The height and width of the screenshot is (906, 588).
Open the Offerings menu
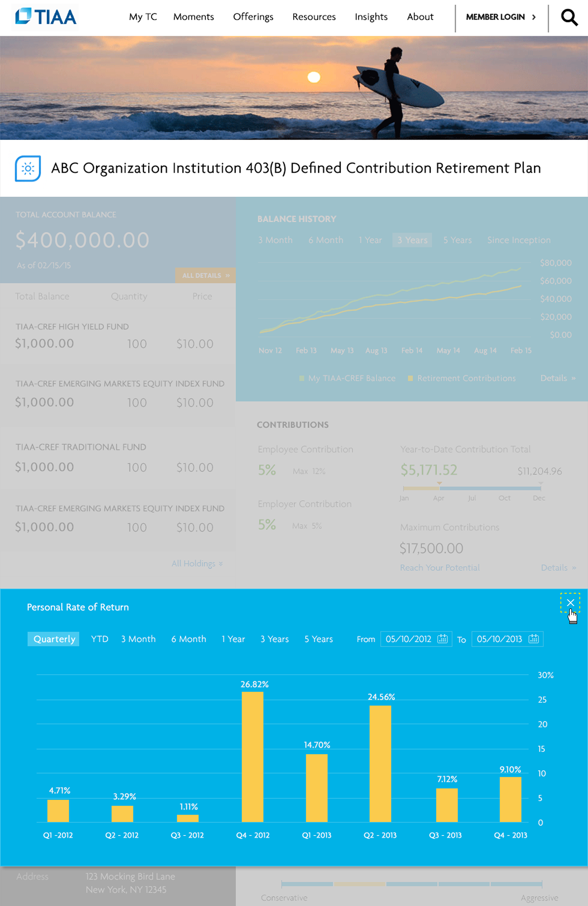point(253,17)
